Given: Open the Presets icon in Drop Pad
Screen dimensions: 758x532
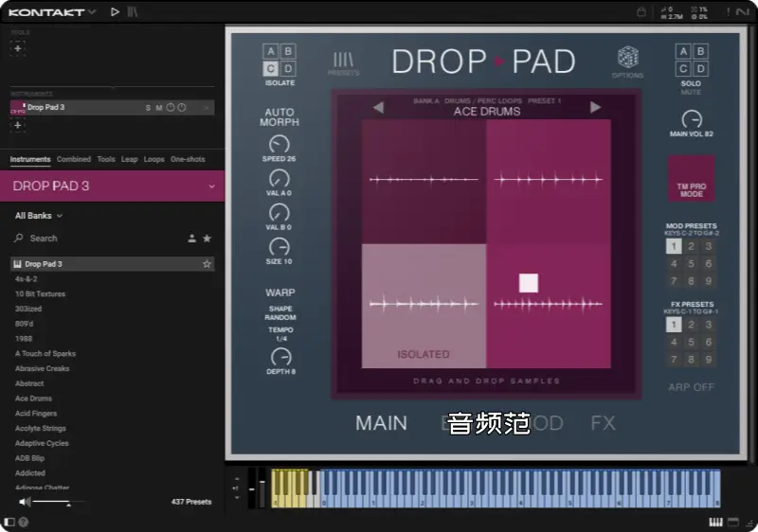Looking at the screenshot, I should pyautogui.click(x=344, y=63).
